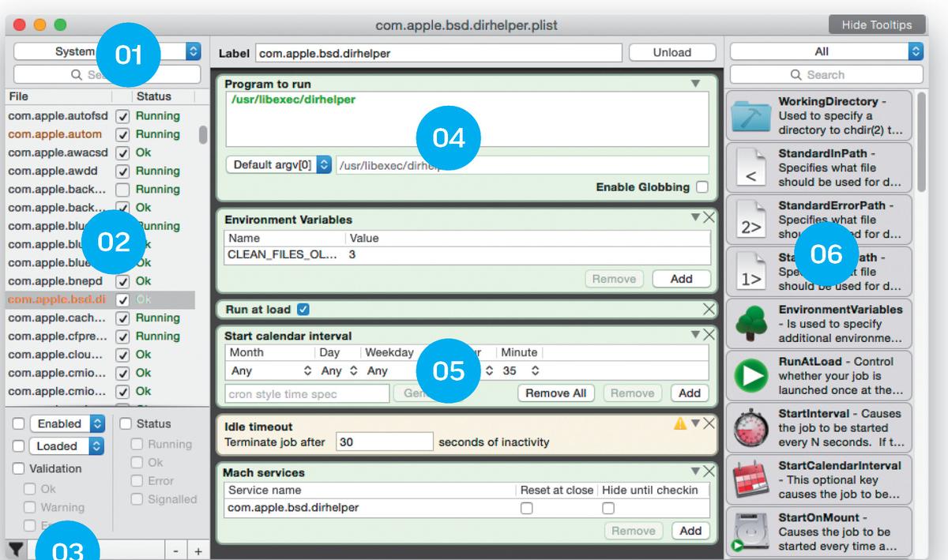Screen dimensions: 948x560
Task: Remove the Environment Variables section with its X
Action: click(709, 218)
